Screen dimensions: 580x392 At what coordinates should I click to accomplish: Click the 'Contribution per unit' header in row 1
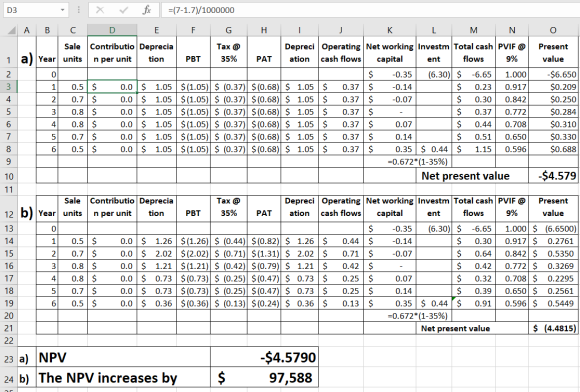112,53
